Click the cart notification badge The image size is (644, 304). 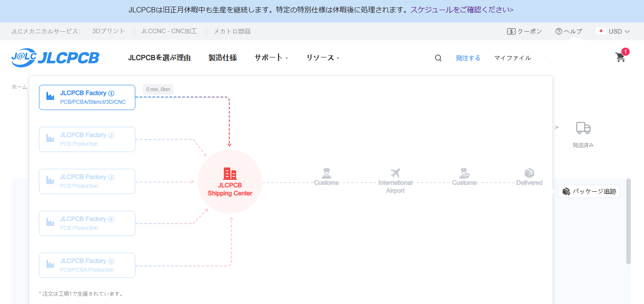pyautogui.click(x=625, y=52)
